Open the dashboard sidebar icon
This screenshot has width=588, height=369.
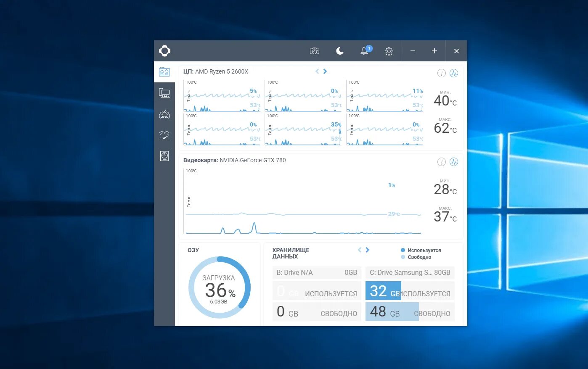164,72
